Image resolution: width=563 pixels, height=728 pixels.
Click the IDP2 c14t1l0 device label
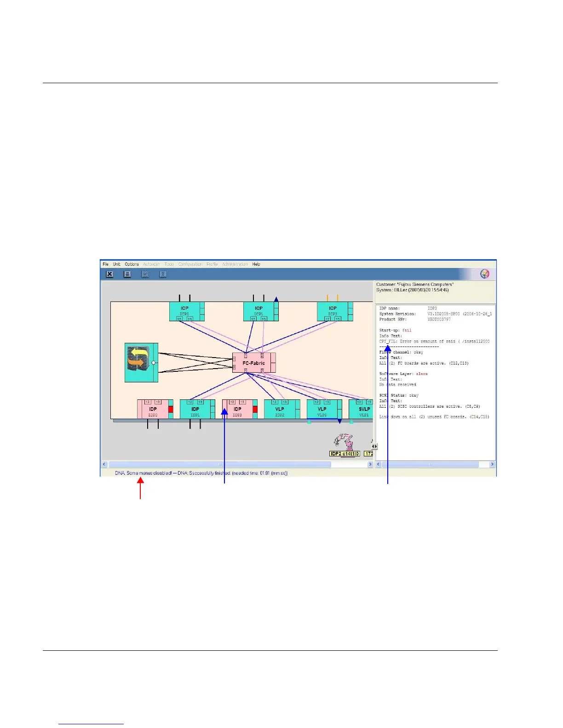coord(345,454)
